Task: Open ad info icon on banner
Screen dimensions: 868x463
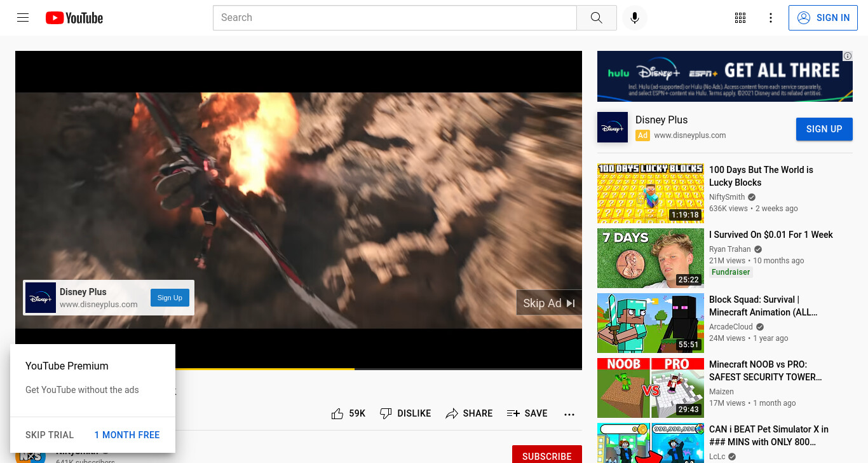Action: coord(848,56)
